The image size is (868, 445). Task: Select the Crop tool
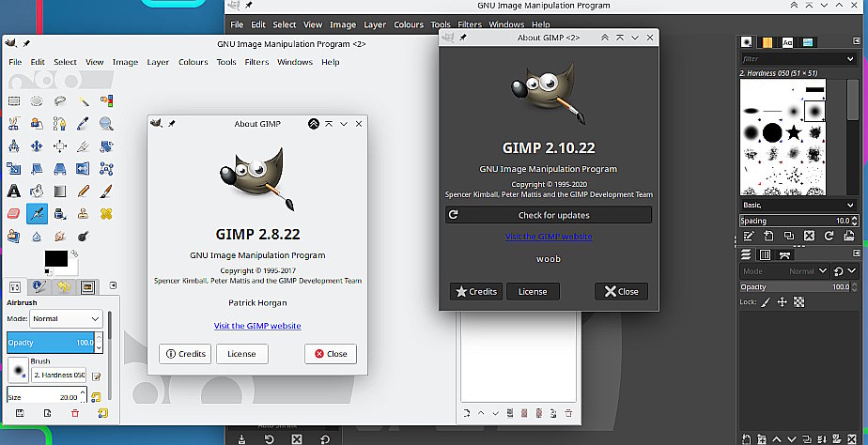(83, 146)
